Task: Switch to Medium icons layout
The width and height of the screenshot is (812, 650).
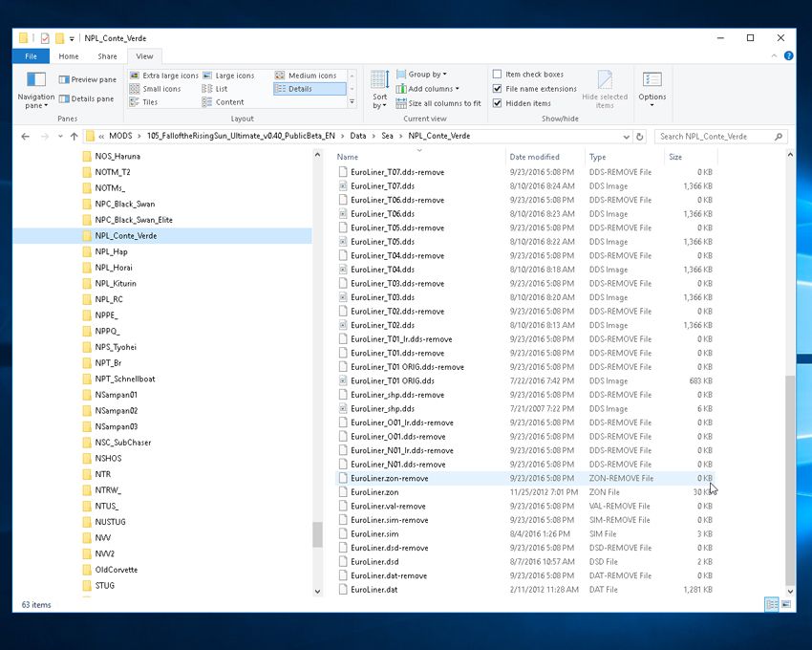Action: 306,76
